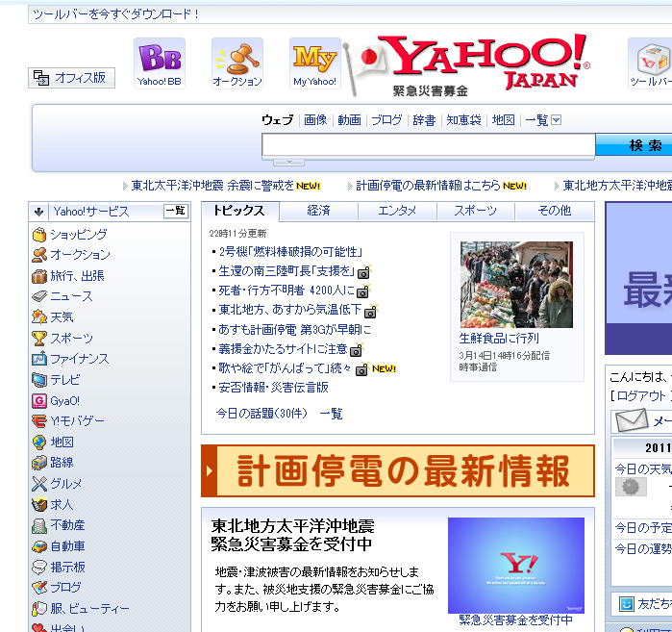This screenshot has height=632, width=672.
Task: Open 東北太平洋沖地震 余震に警戒を link
Action: [212, 186]
